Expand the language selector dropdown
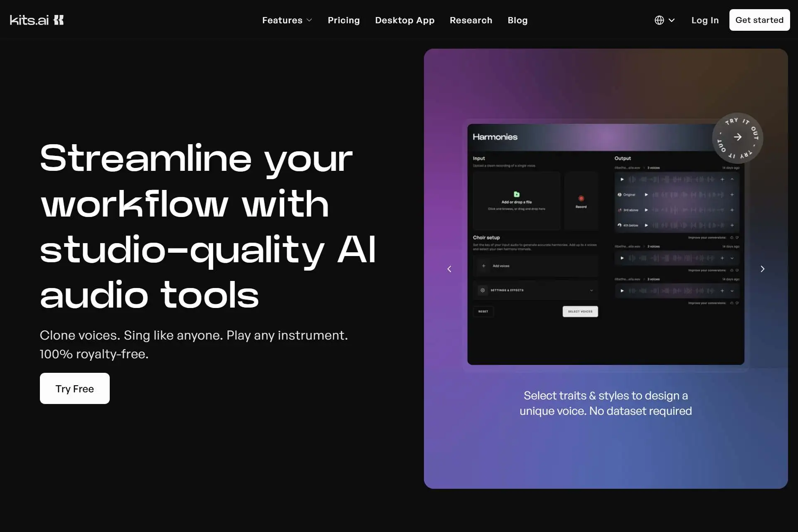Viewport: 798px width, 532px height. pyautogui.click(x=664, y=20)
